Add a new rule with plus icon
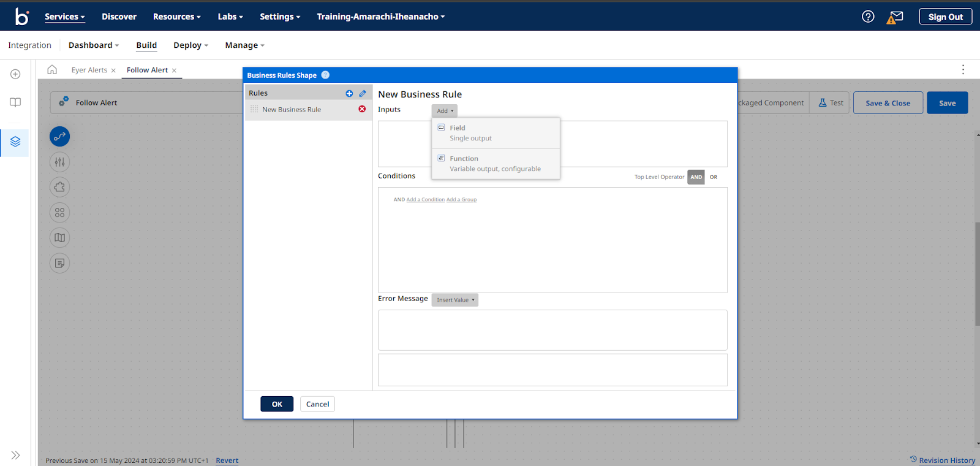Screen dimensions: 980x466 point(349,93)
